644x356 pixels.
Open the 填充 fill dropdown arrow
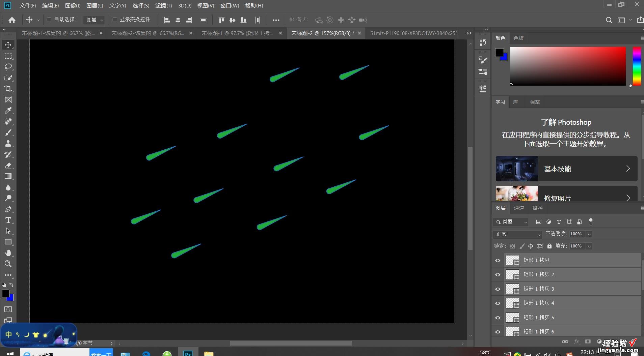(589, 246)
